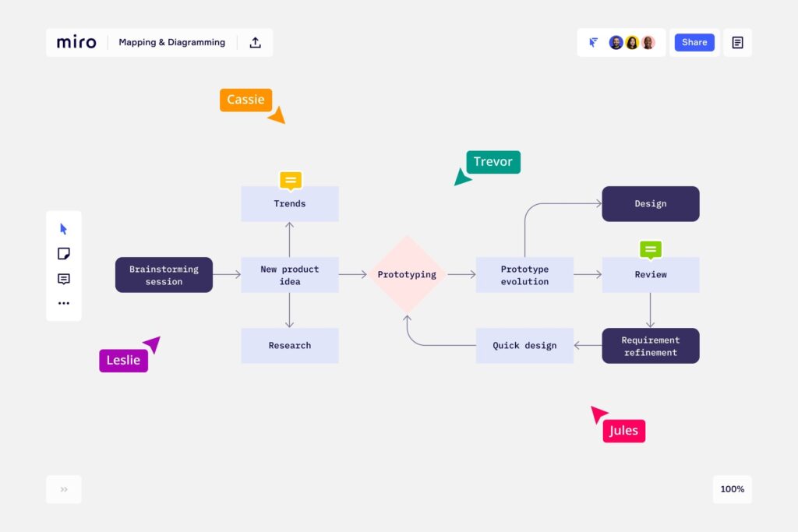
Task: Open the green comment above Review
Action: click(x=651, y=250)
